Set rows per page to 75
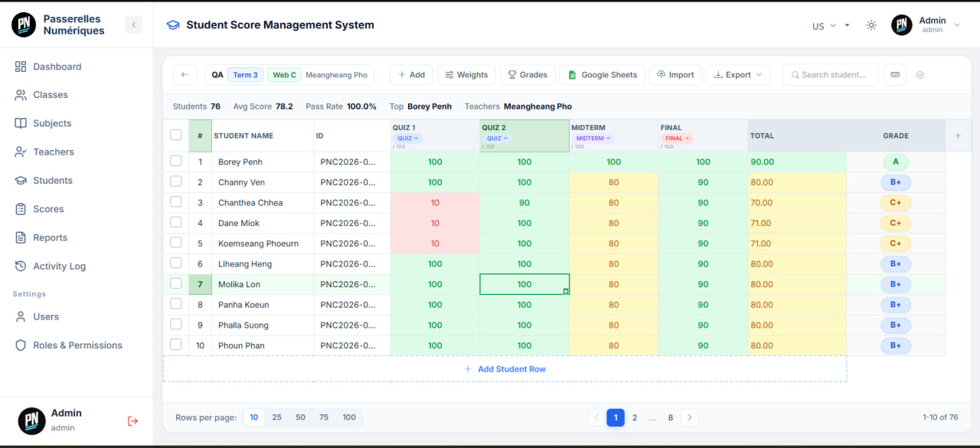Viewport: 980px width, 448px height. click(x=324, y=417)
